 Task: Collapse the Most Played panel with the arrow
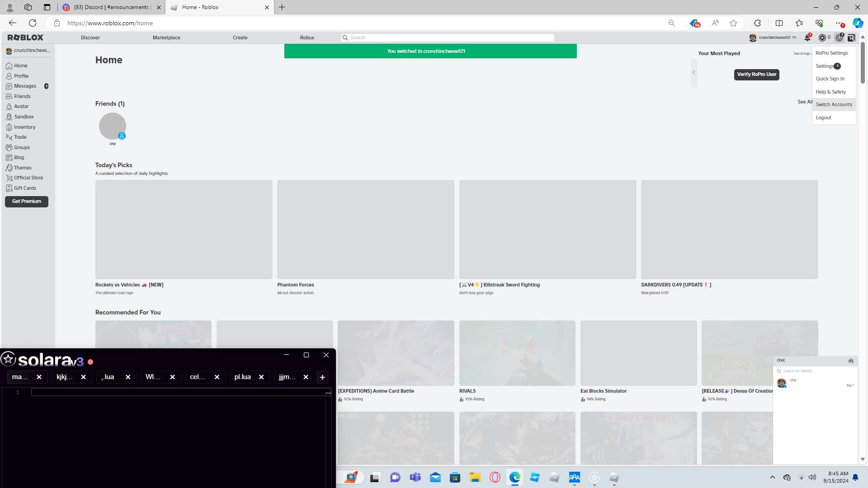(694, 72)
